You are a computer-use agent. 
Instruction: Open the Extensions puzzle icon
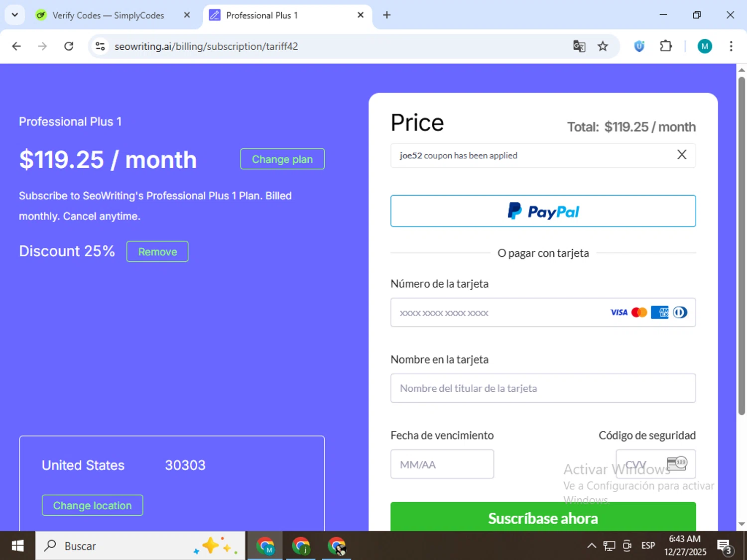click(666, 46)
